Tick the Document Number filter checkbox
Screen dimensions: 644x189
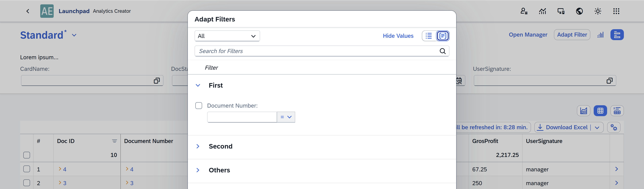[x=199, y=106]
